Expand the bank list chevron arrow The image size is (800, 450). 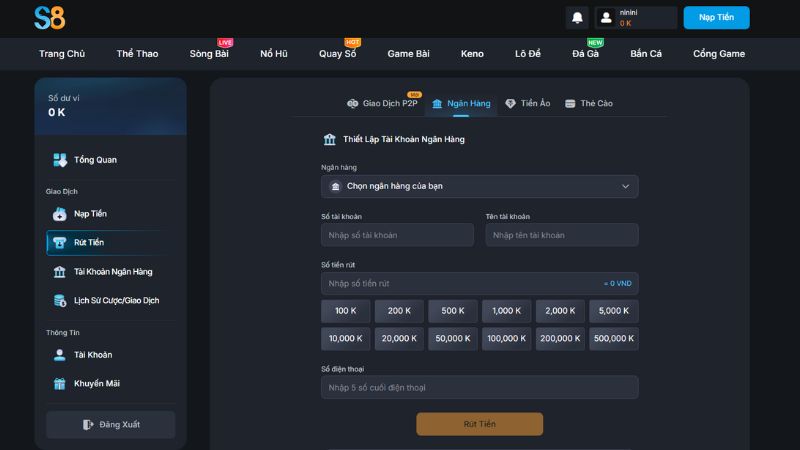(626, 186)
